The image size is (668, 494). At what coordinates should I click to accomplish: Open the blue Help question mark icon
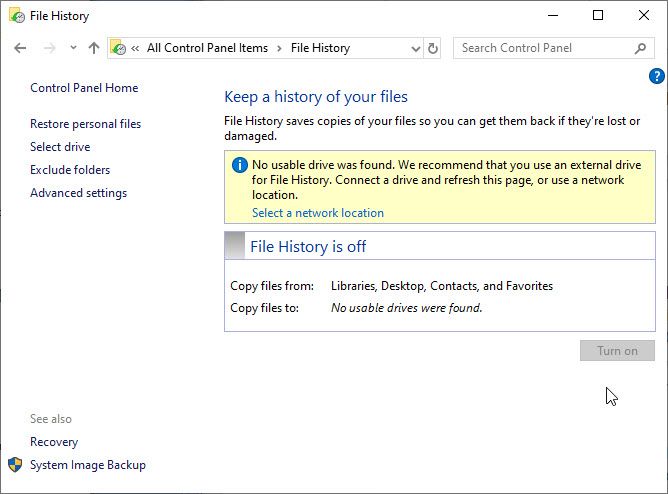(656, 76)
